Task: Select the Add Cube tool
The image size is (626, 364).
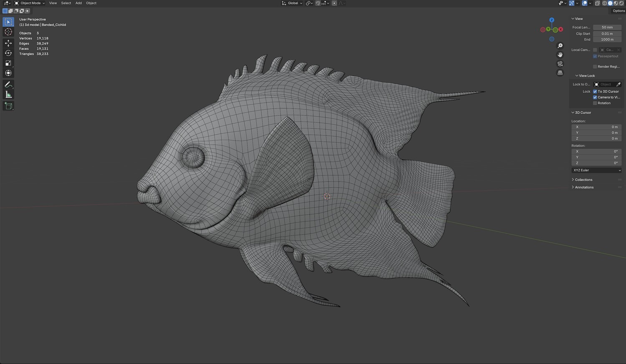Action: [8, 106]
